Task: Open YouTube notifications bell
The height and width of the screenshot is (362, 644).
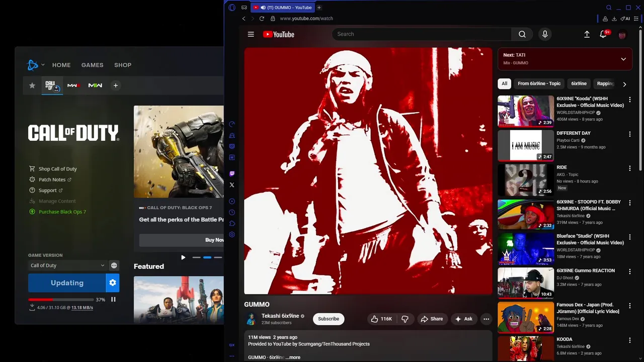Action: pos(603,34)
